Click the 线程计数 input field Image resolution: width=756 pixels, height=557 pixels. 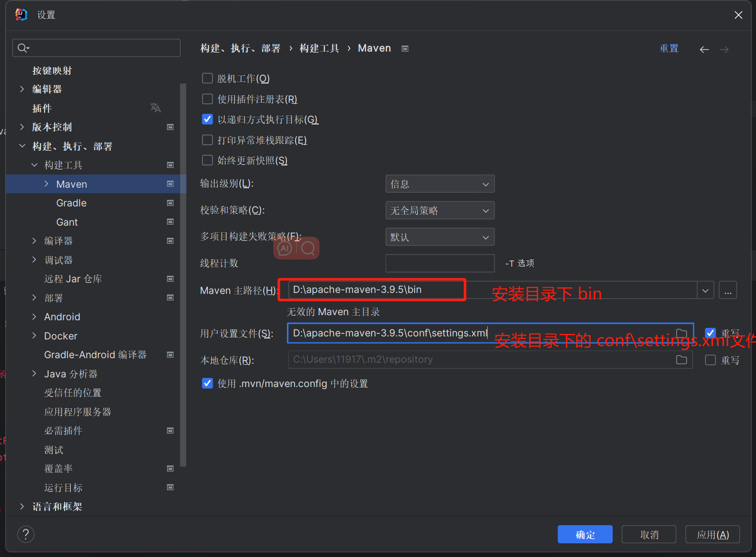pyautogui.click(x=440, y=263)
